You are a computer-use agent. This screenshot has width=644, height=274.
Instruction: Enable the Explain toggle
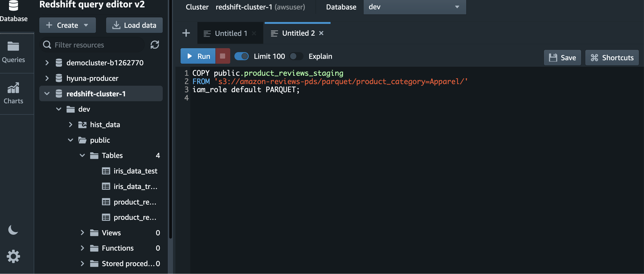pos(296,56)
